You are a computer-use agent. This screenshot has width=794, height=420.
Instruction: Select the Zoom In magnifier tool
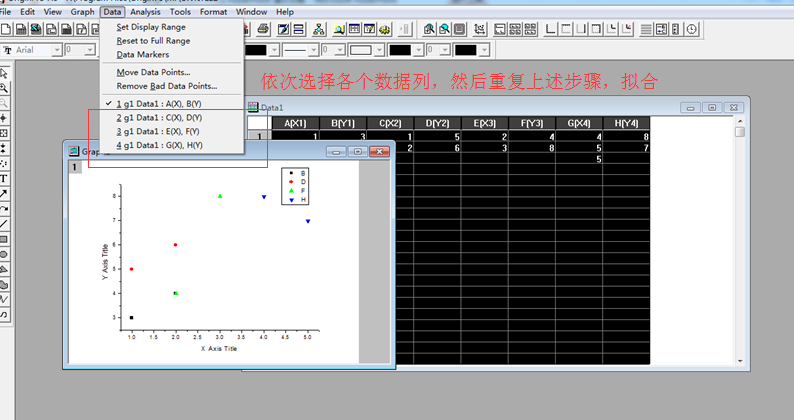click(4, 88)
